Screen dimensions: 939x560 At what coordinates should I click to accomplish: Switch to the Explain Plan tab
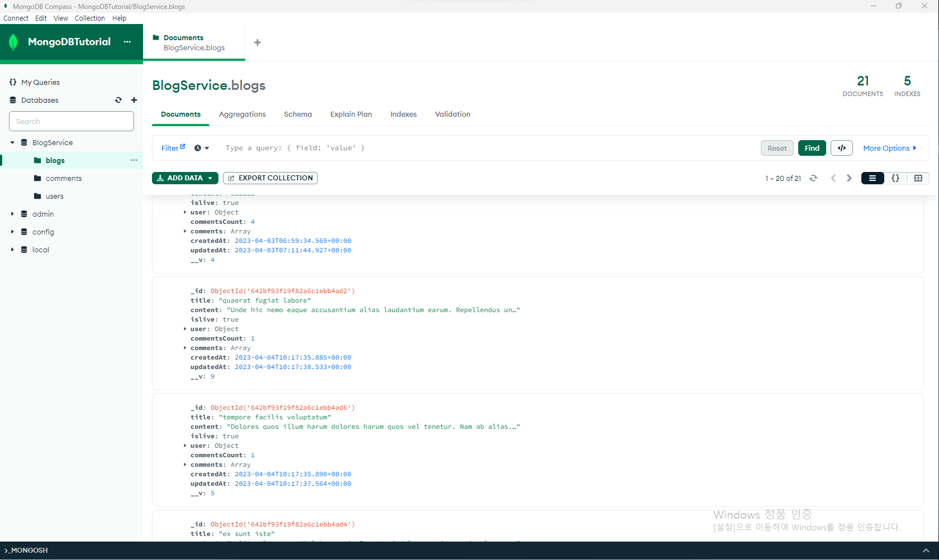(x=351, y=114)
